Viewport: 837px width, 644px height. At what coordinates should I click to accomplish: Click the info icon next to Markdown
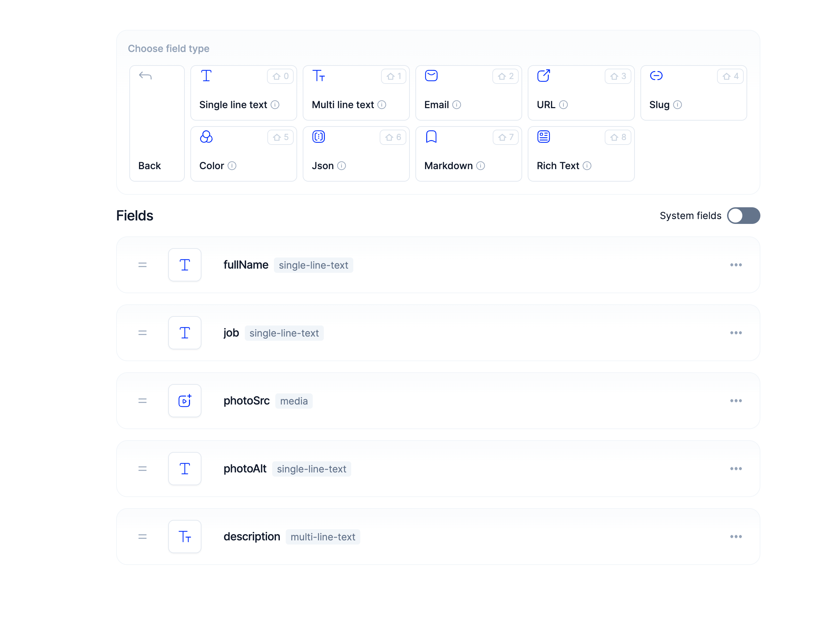click(481, 166)
